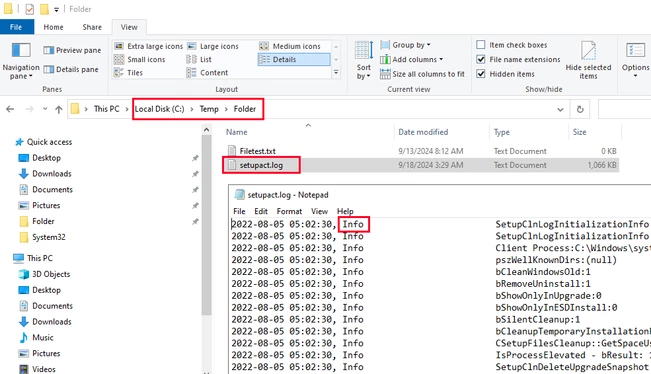Refresh the current folder
651x374 pixels.
pyautogui.click(x=580, y=110)
